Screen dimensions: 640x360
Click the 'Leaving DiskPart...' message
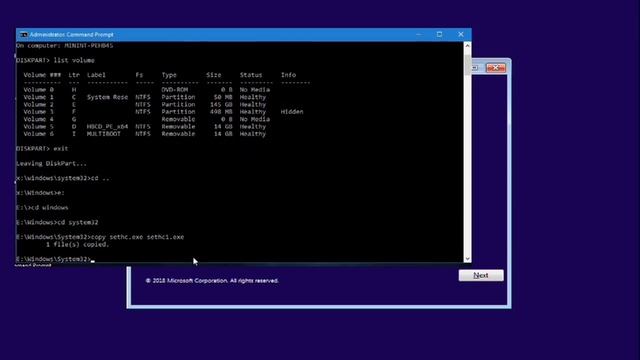pyautogui.click(x=51, y=164)
